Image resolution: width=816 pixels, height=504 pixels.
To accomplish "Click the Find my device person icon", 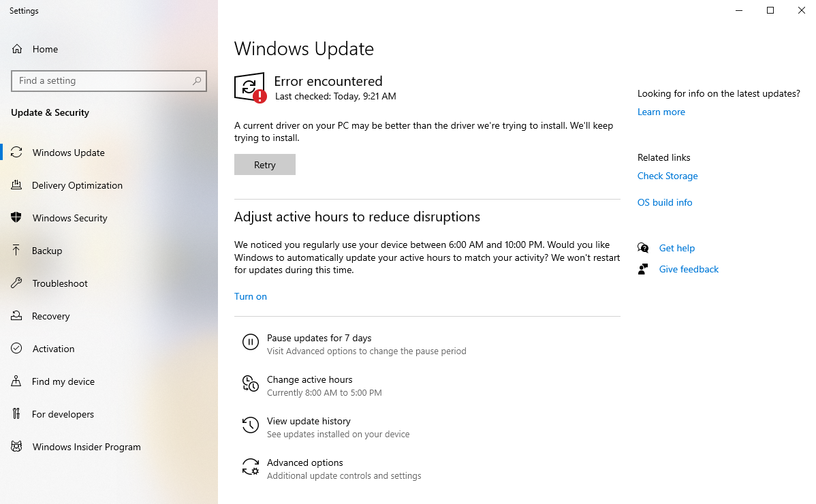I will (x=16, y=381).
